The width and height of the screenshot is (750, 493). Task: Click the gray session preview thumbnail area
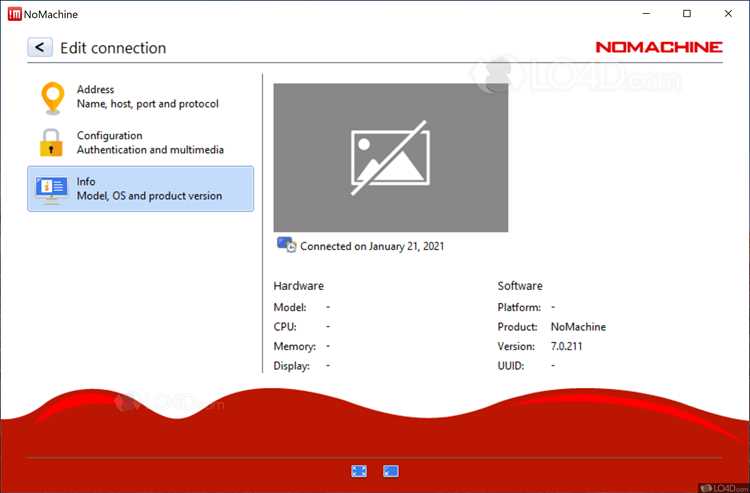(x=391, y=158)
